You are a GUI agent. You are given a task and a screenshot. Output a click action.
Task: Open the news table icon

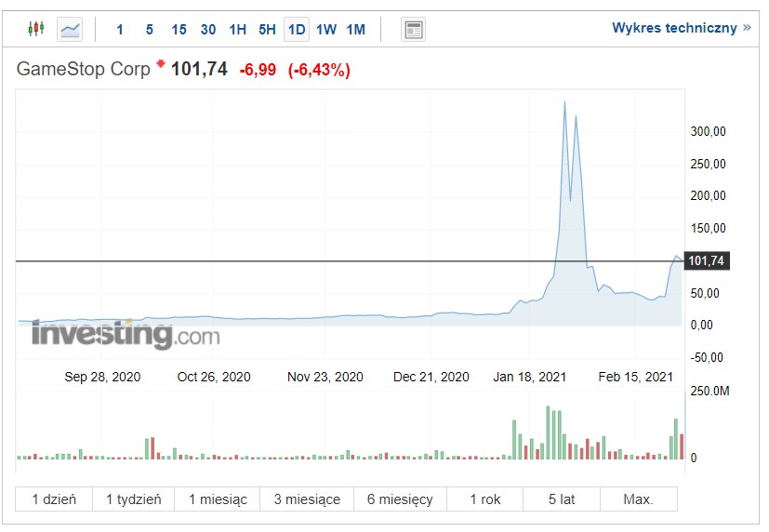[x=413, y=30]
